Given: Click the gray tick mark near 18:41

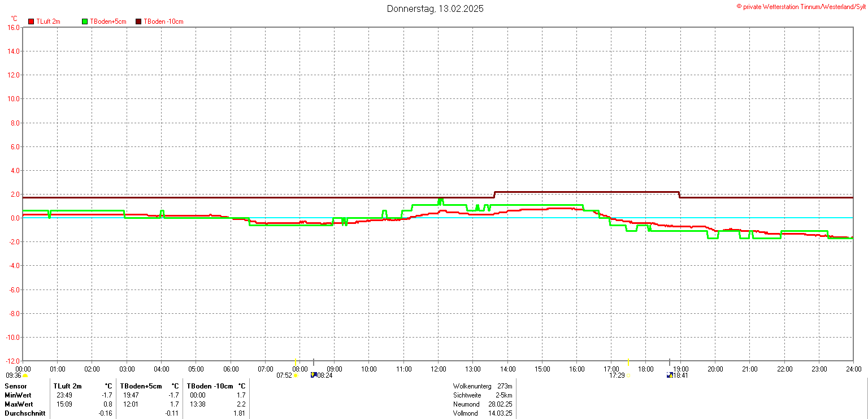Looking at the screenshot, I should tap(670, 362).
